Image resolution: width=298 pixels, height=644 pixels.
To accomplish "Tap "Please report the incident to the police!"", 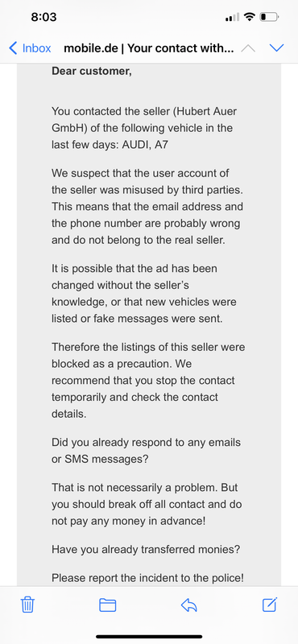I will pyautogui.click(x=147, y=578).
